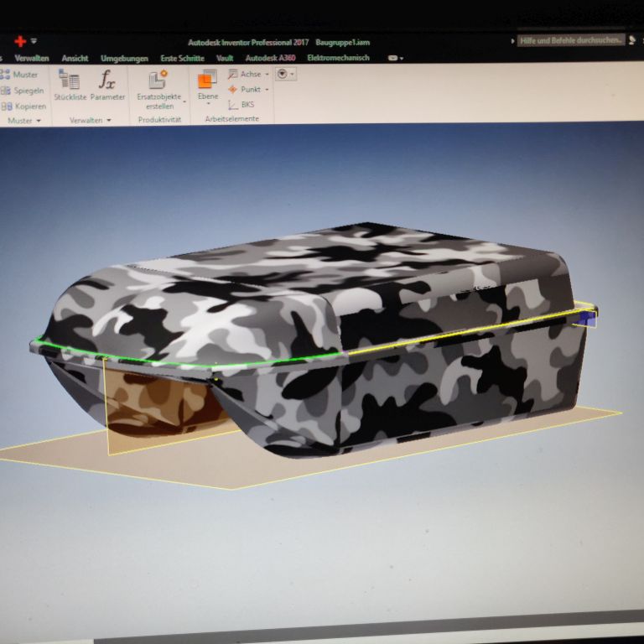The width and height of the screenshot is (644, 644).
Task: Switch to the Umgebungen ribbon tab
Action: (124, 59)
